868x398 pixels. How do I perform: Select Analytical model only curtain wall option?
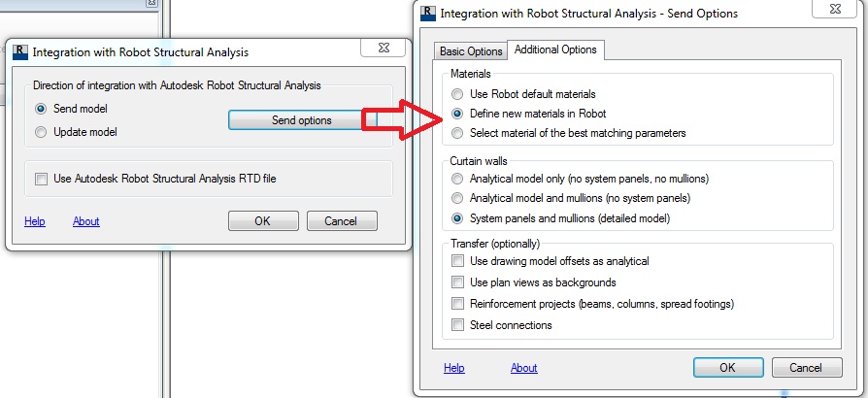tap(457, 179)
